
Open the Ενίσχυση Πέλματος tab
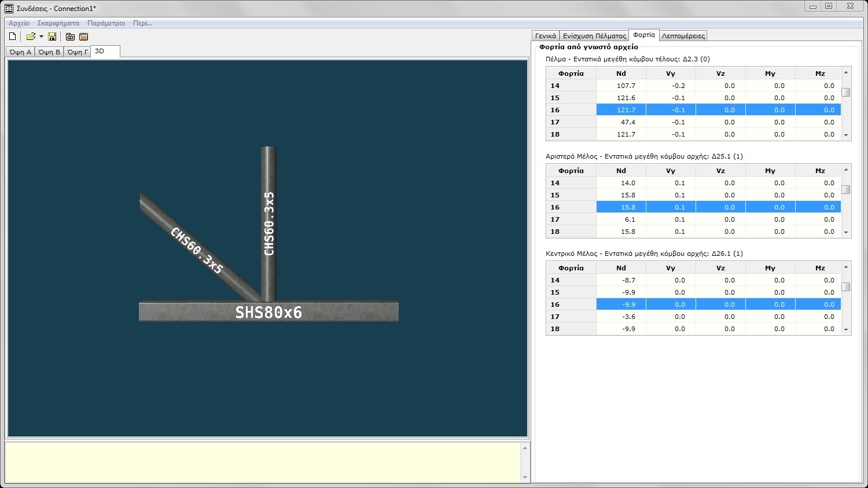(594, 36)
